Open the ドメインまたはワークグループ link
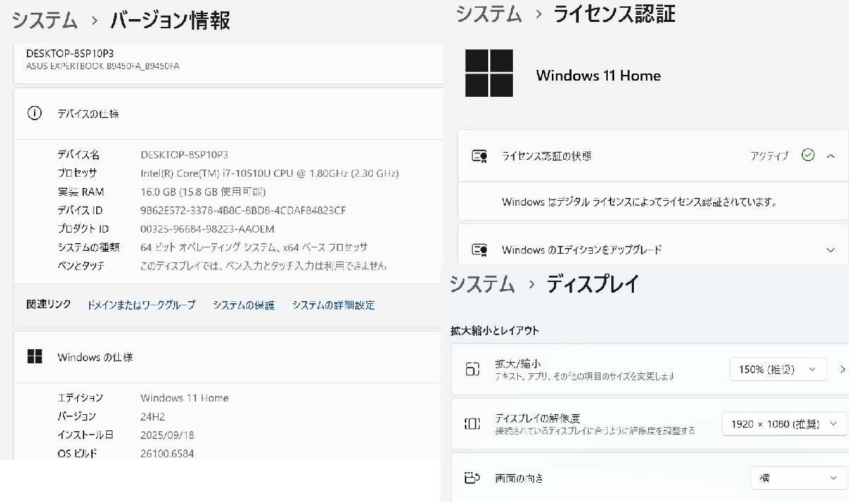849x504 pixels. [140, 305]
